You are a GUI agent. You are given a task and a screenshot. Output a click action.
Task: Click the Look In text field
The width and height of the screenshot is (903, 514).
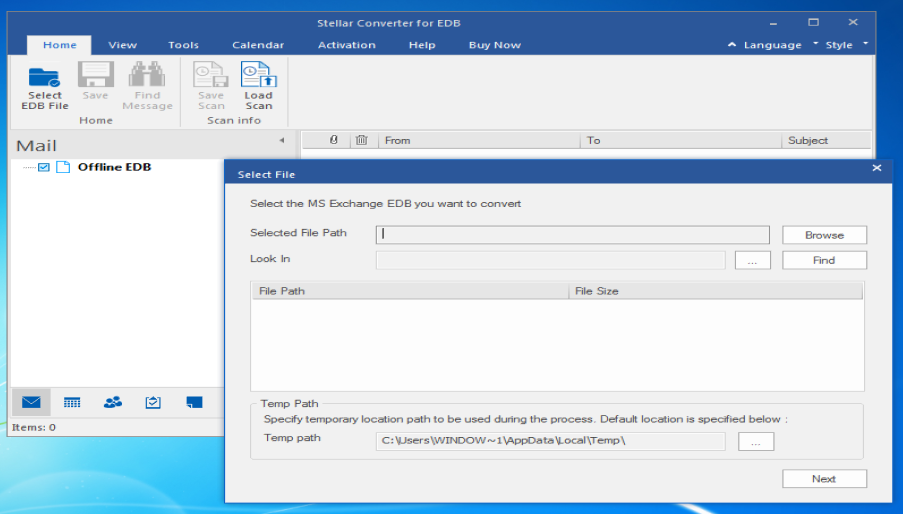pos(551,260)
